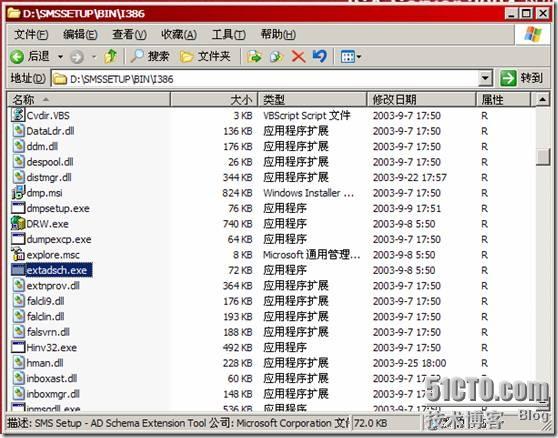Screen dimensions: 558x438
Task: Sort by 修改日期 column header
Action: pos(421,100)
